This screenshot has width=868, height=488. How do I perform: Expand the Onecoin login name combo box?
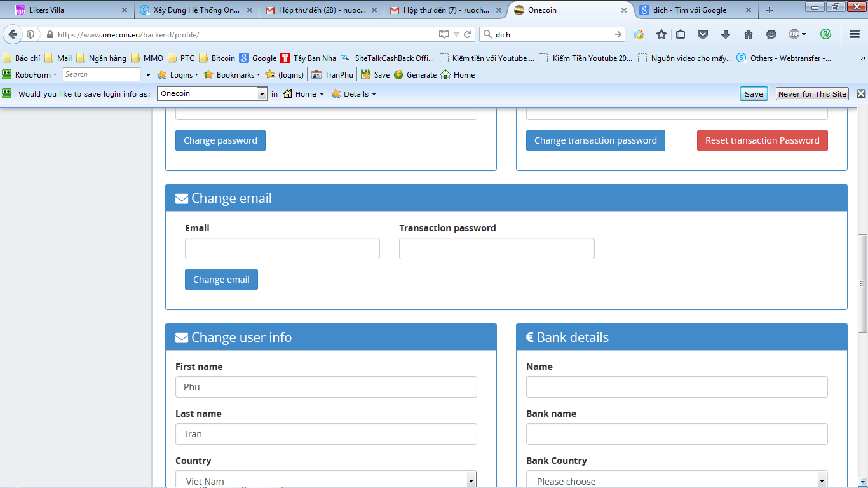click(262, 94)
